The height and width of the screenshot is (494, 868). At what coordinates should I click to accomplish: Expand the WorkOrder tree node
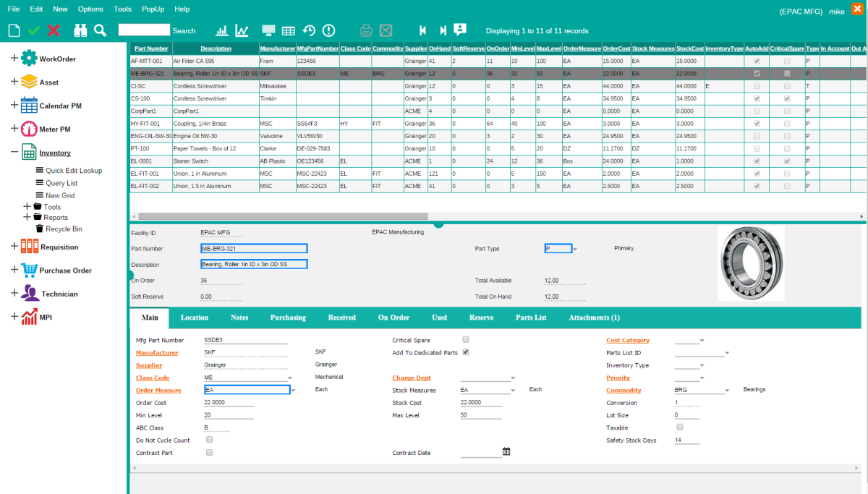[14, 59]
